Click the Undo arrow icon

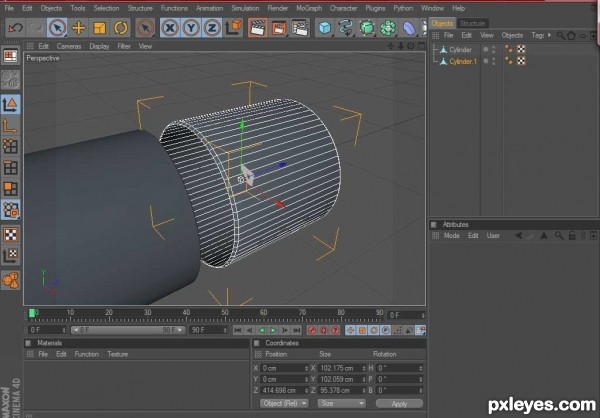coord(15,28)
